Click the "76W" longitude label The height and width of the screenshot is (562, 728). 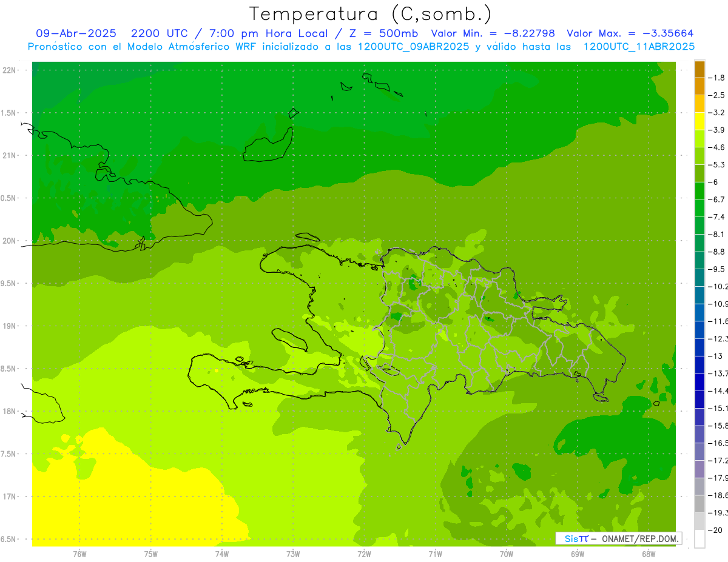79,554
